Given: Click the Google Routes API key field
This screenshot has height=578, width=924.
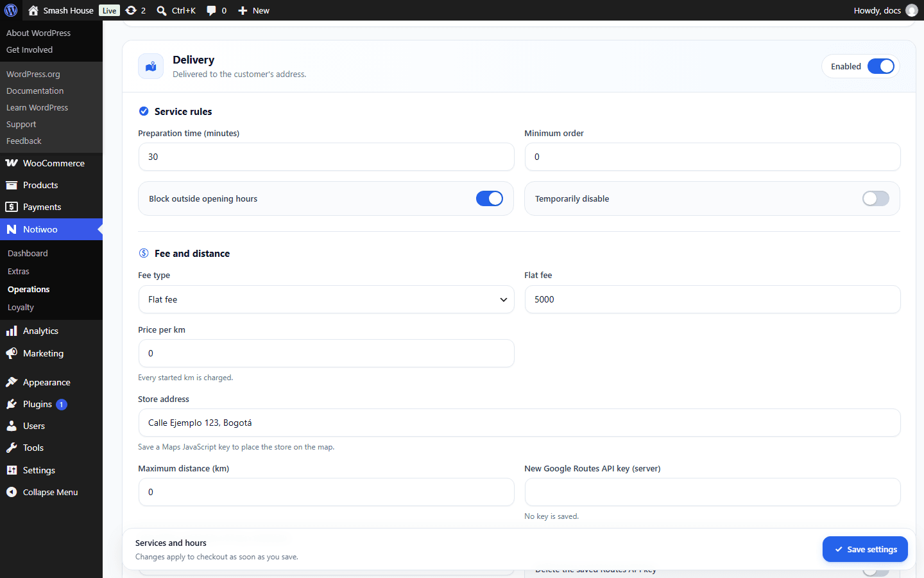Looking at the screenshot, I should [x=713, y=492].
